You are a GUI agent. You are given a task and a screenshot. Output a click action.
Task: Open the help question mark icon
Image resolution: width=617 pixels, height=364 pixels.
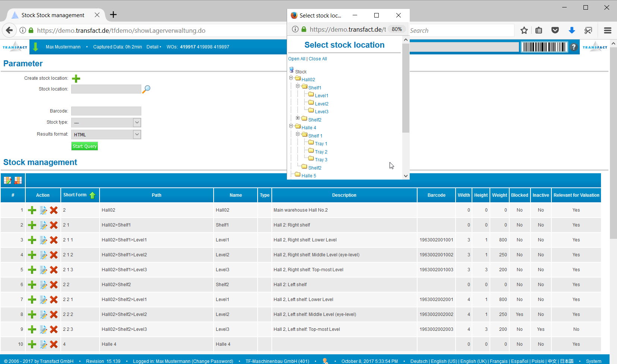point(574,47)
